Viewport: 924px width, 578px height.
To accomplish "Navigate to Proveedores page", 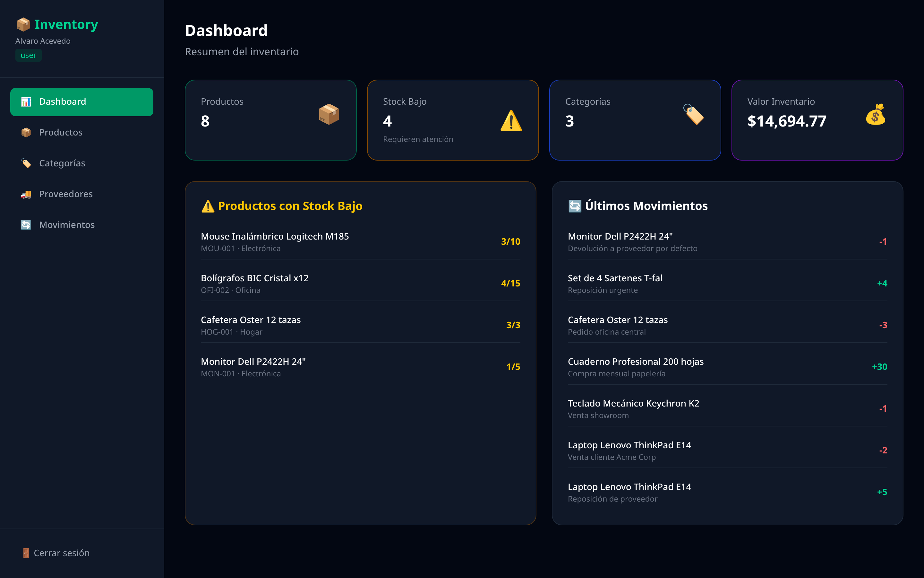I will pos(82,194).
